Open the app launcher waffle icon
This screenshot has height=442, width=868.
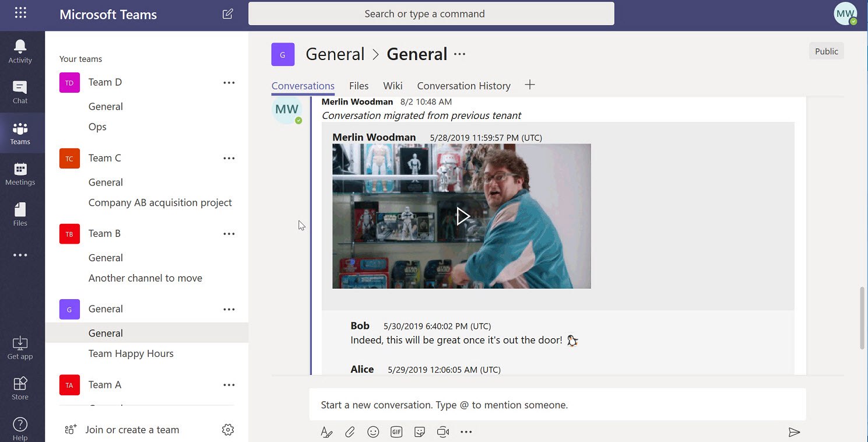coord(20,13)
